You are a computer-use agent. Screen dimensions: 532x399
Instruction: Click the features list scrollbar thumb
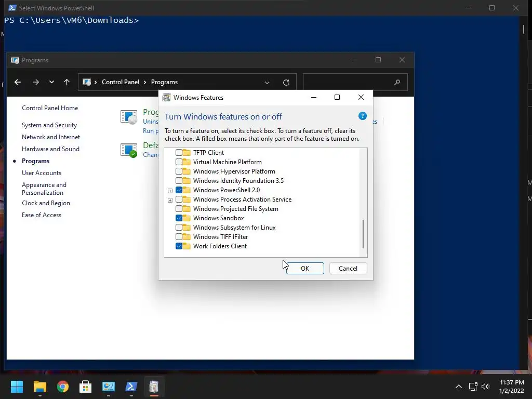363,234
